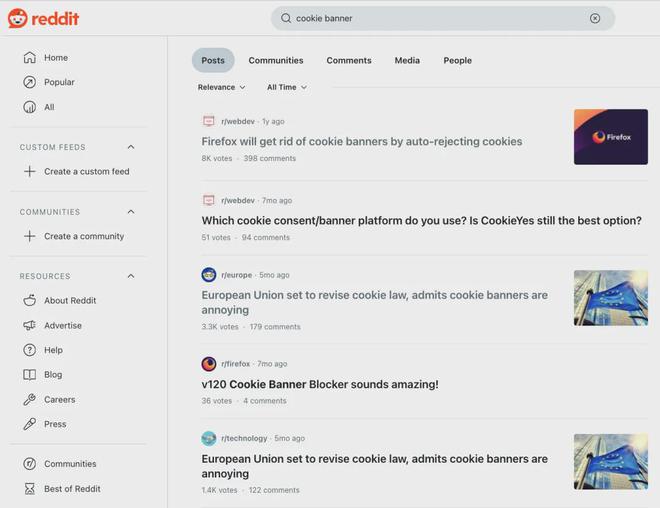
Task: Open Popular feed link
Action: 59,82
